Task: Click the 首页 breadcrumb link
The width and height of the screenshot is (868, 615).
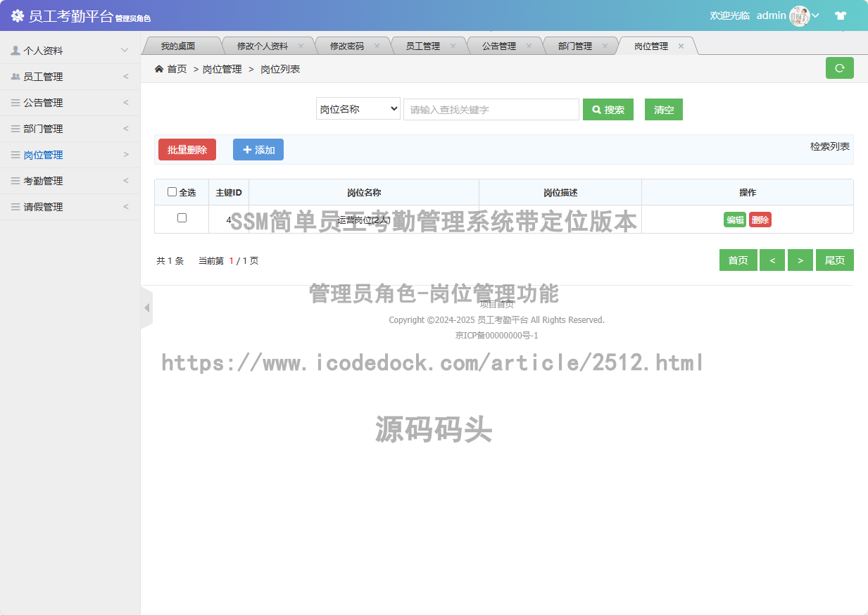Action: click(x=177, y=69)
